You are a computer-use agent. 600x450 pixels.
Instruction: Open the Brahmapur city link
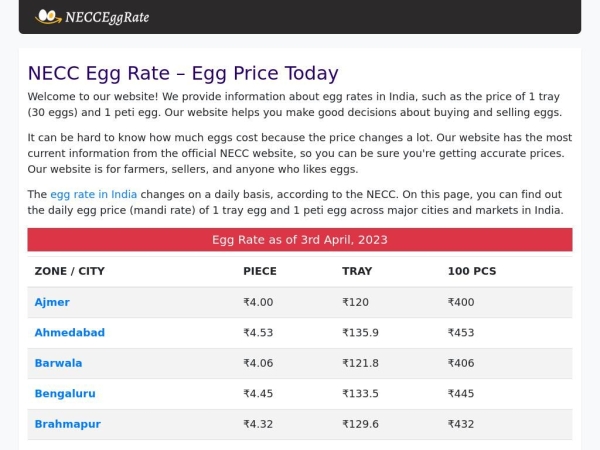point(67,424)
